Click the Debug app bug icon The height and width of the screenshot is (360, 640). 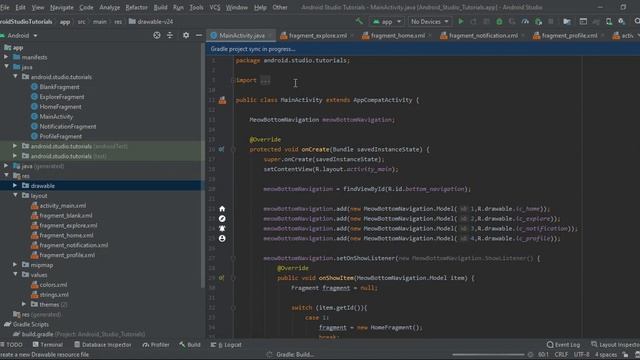click(x=499, y=21)
